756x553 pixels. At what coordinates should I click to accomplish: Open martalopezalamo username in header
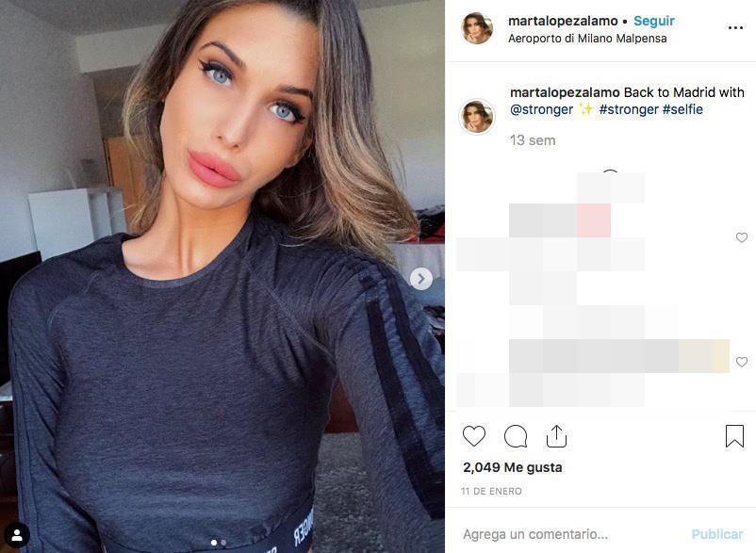[x=563, y=21]
